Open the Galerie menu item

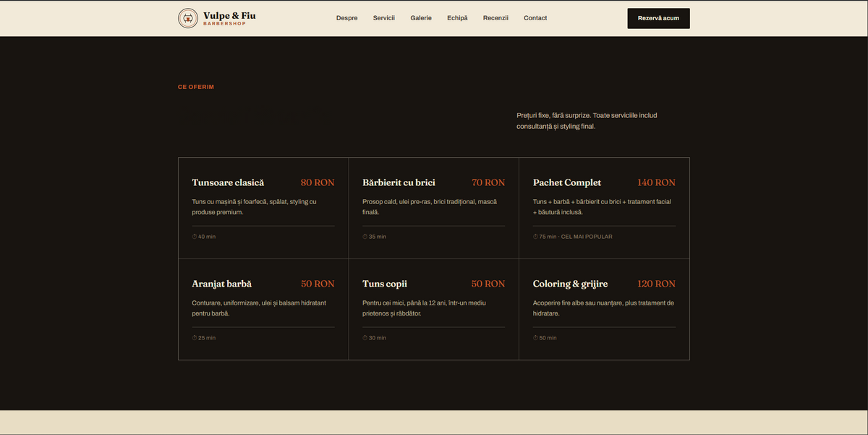coord(421,18)
